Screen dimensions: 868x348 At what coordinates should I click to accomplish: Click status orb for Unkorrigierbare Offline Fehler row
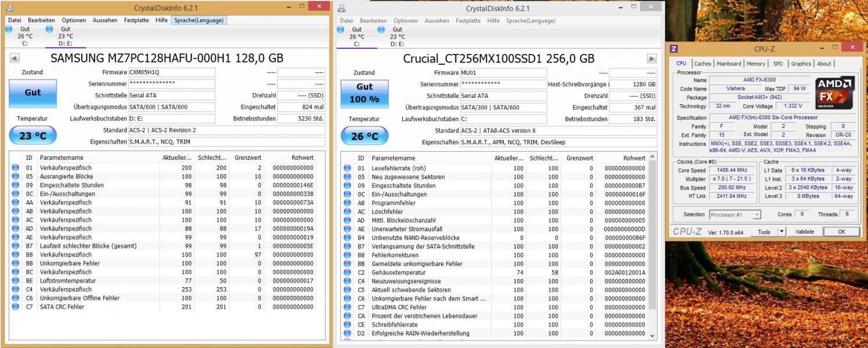pyautogui.click(x=16, y=298)
